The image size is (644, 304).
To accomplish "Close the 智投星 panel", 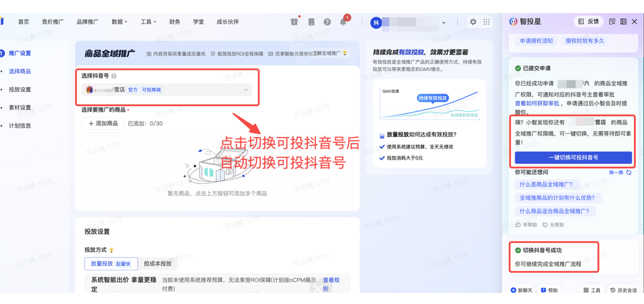I will click(635, 22).
